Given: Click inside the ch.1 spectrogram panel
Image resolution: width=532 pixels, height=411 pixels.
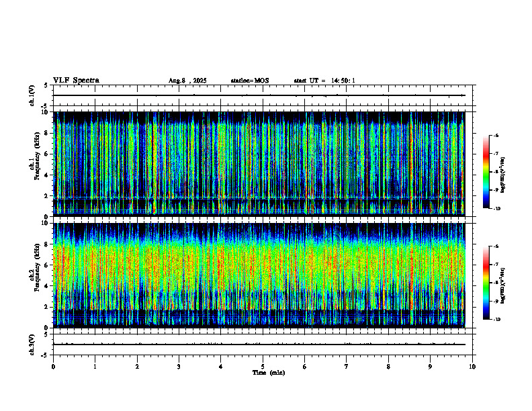Looking at the screenshot, I should point(259,164).
